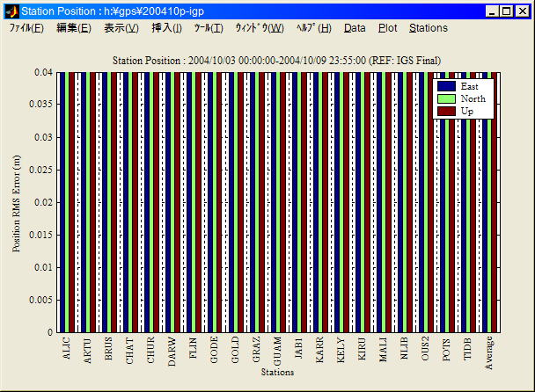Open the ツール(T) menu
The width and height of the screenshot is (535, 392).
pyautogui.click(x=209, y=28)
